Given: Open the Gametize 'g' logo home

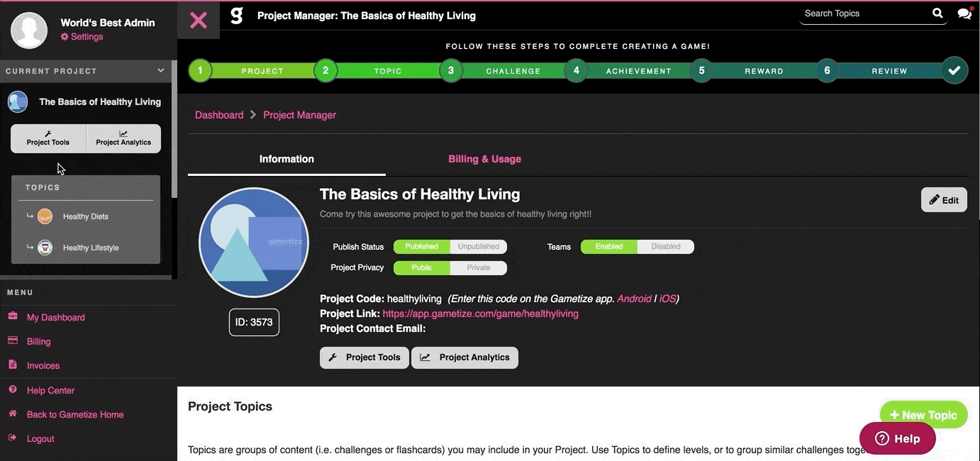Looking at the screenshot, I should tap(237, 15).
